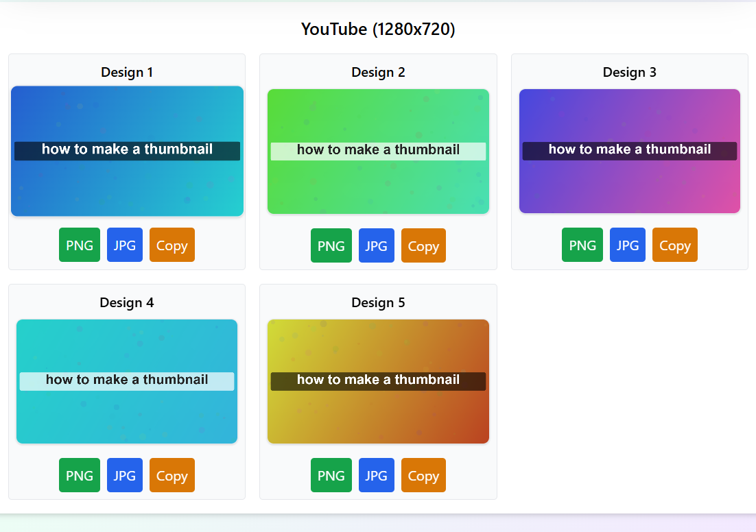Click the 'Design 1' title text
756x532 pixels.
click(127, 72)
